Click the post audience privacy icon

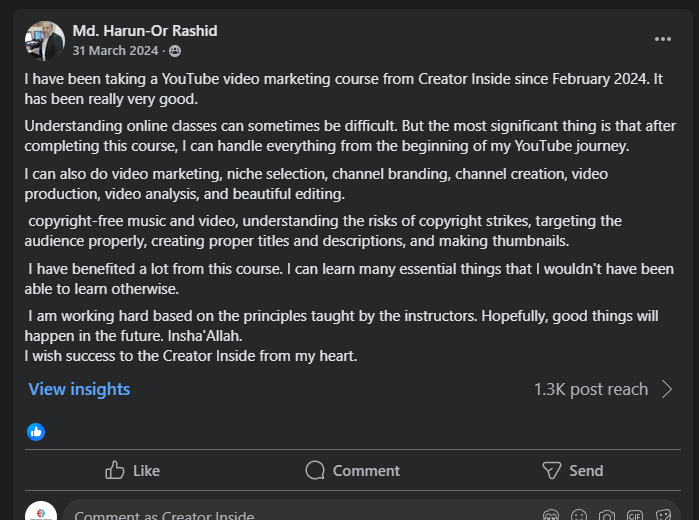click(175, 50)
